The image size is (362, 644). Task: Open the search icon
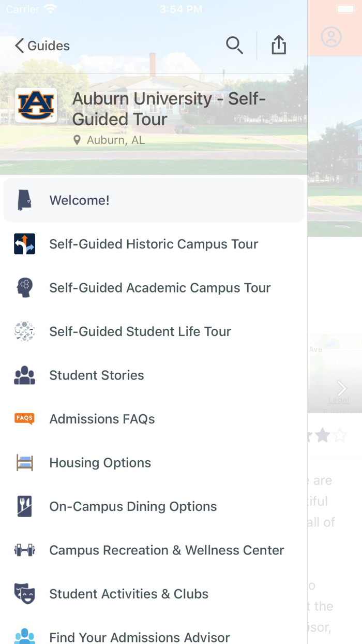(x=235, y=45)
